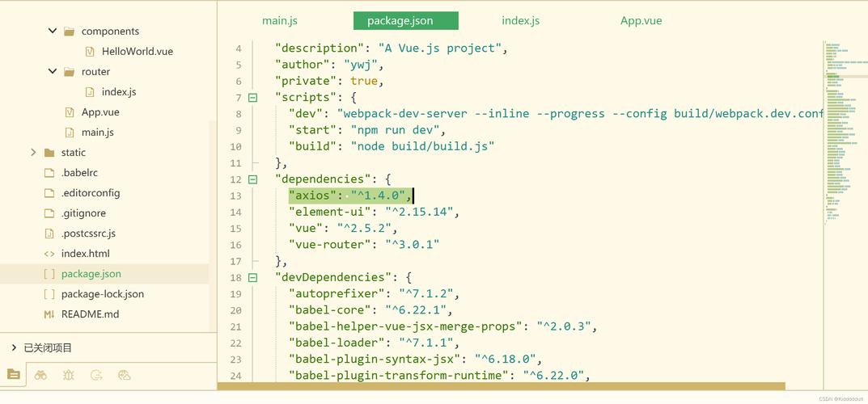Click the router folder icon
Image resolution: width=868 pixels, height=404 pixels.
70,71
